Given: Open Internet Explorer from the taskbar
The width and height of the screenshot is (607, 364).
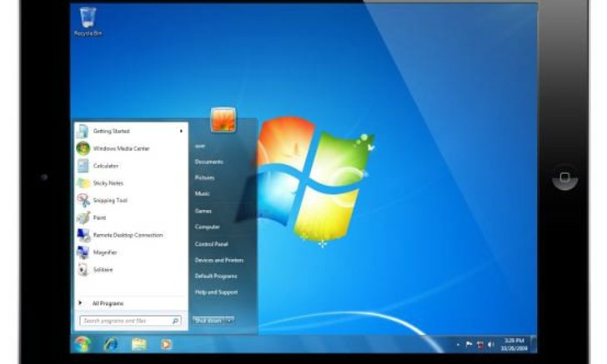Looking at the screenshot, I should [111, 344].
